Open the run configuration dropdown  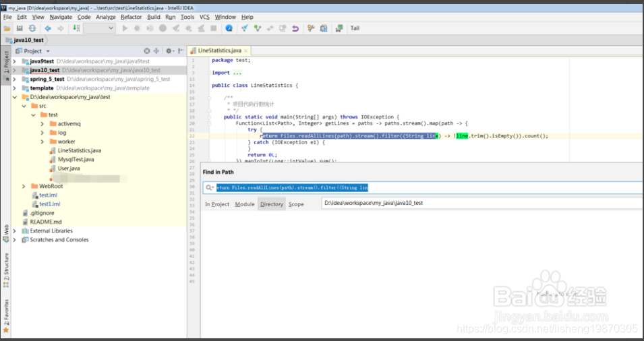click(x=99, y=28)
